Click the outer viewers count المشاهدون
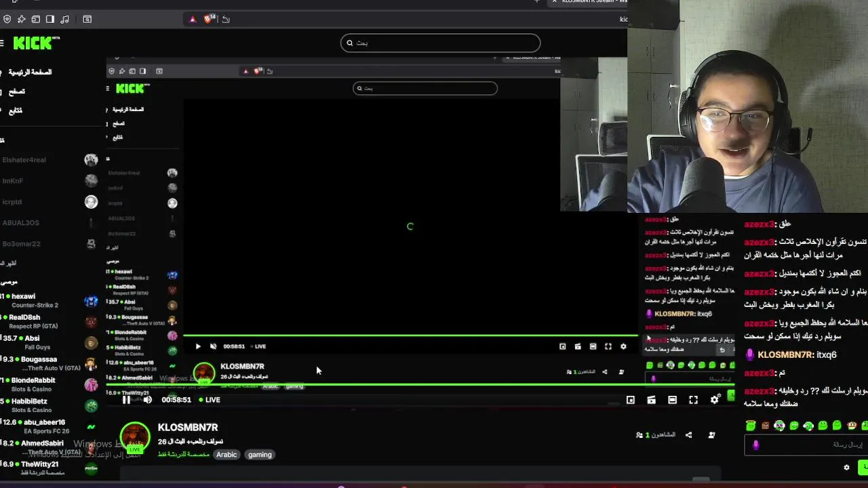Screen dimensions: 868x488 (x=655, y=435)
